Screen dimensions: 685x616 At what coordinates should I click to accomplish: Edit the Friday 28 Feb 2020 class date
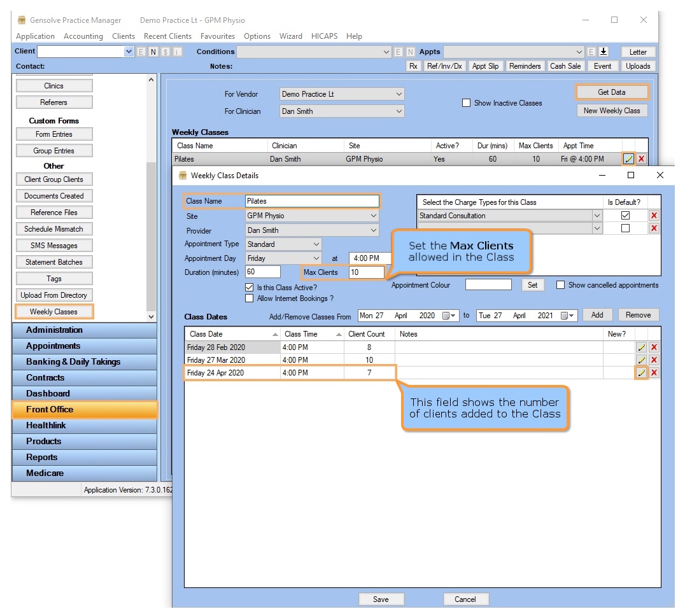click(641, 347)
